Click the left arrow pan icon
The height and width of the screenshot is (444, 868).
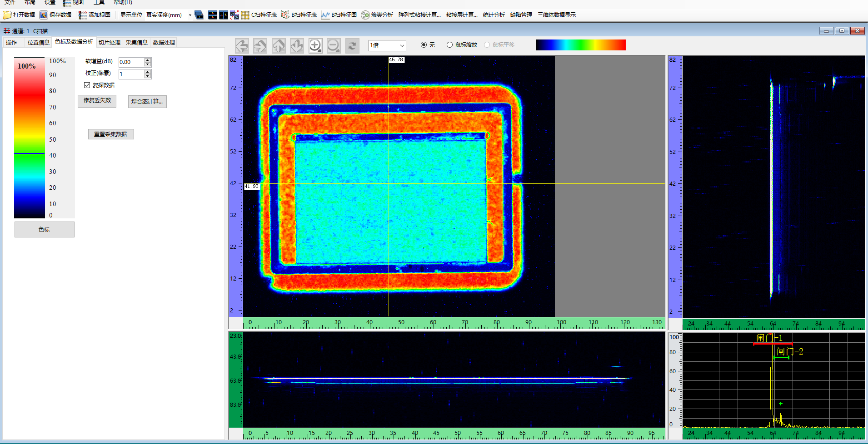click(242, 45)
